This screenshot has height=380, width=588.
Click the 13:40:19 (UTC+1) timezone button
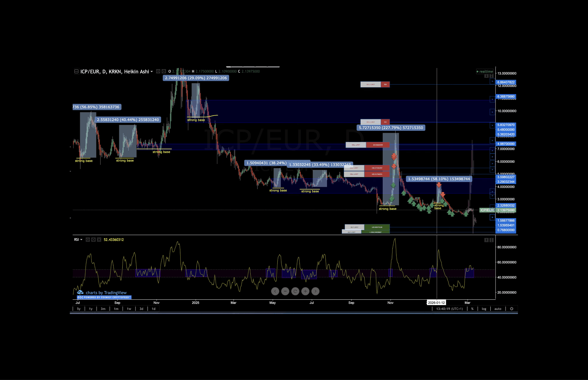[x=449, y=309]
